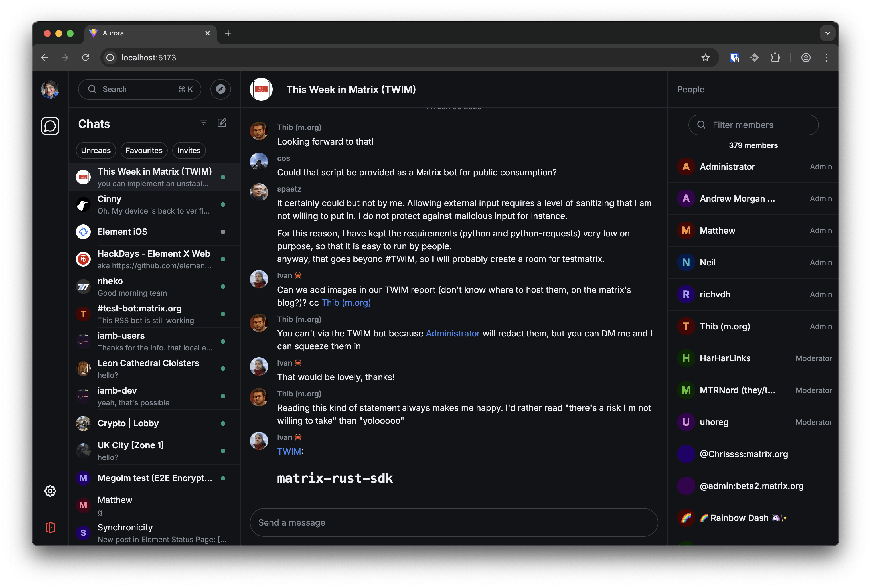Open settings gear in left sidebar
Viewport: 871px width, 588px height.
click(50, 491)
